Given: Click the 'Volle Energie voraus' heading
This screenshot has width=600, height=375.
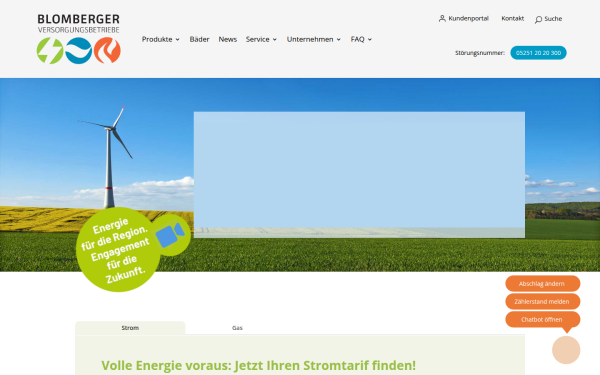Looking at the screenshot, I should pos(258,365).
